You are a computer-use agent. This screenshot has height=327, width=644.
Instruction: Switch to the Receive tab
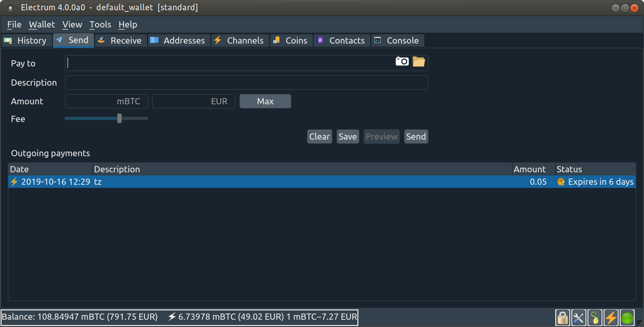click(x=120, y=40)
